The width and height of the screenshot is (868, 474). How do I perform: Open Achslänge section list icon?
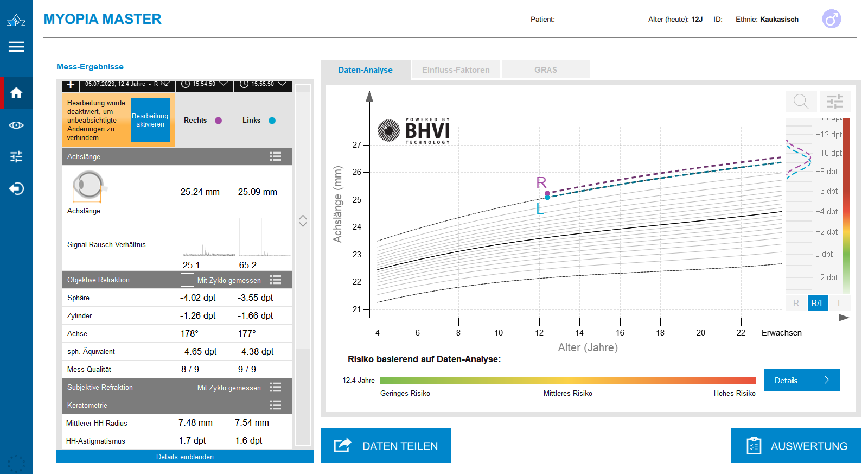click(x=276, y=156)
